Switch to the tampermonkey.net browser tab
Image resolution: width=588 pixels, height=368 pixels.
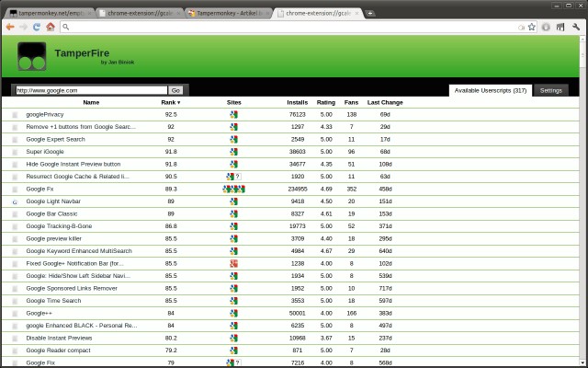(x=50, y=13)
